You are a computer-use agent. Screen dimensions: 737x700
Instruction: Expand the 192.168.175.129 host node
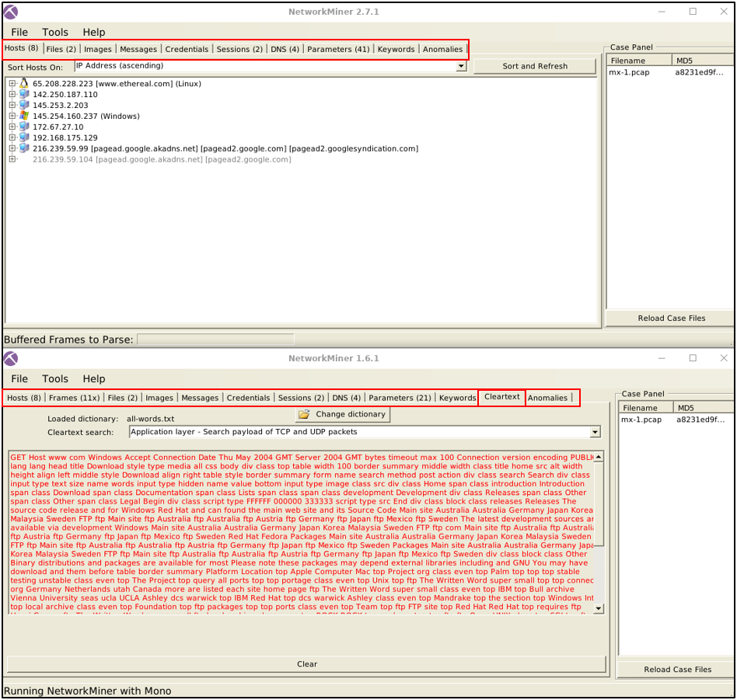coord(12,138)
